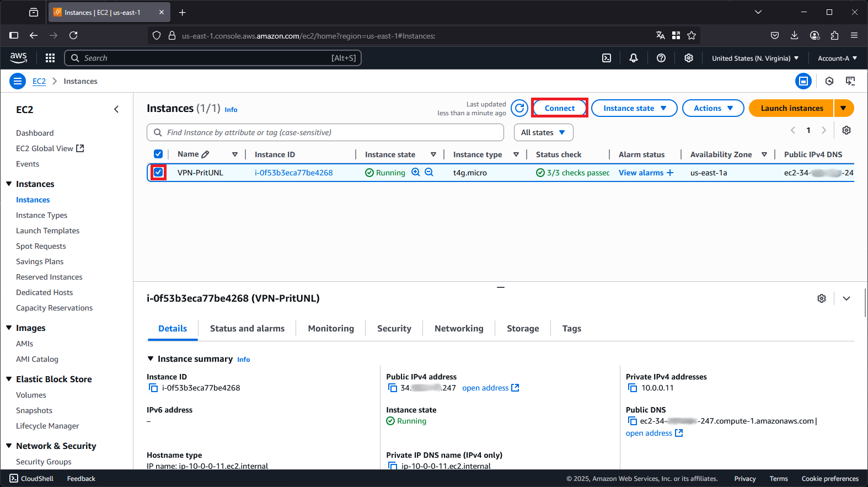Bookmark this page with the star icon
The height and width of the screenshot is (487, 868).
(x=692, y=35)
